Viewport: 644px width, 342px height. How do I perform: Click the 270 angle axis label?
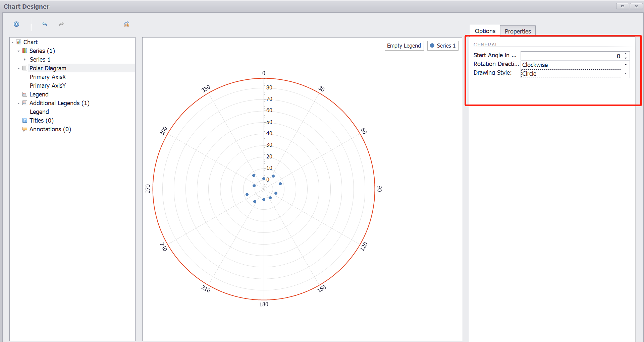point(148,189)
